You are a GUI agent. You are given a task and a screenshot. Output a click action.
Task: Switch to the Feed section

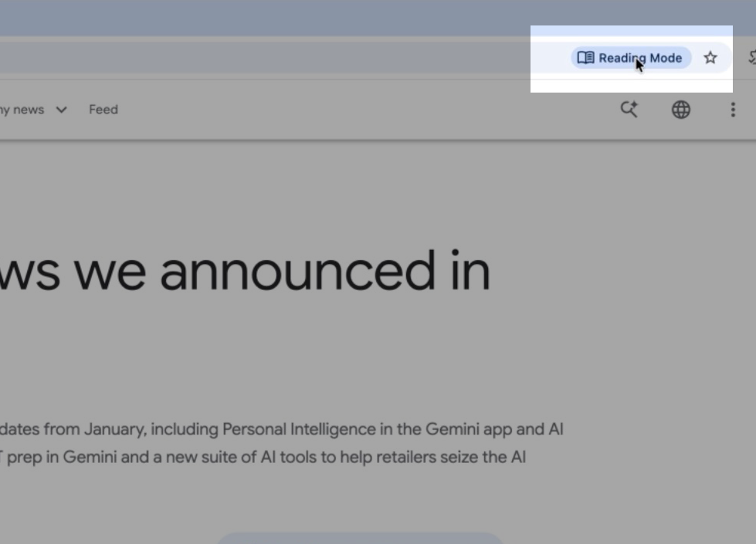[x=103, y=109]
